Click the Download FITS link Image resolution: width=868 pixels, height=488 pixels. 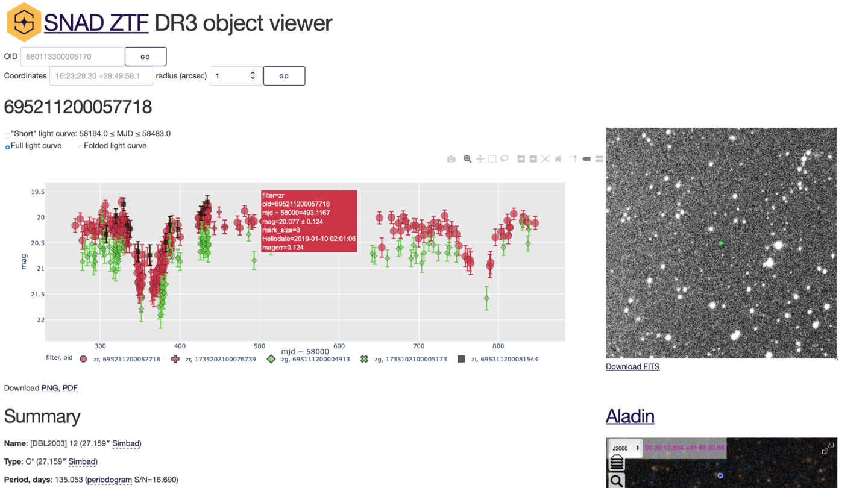click(632, 366)
